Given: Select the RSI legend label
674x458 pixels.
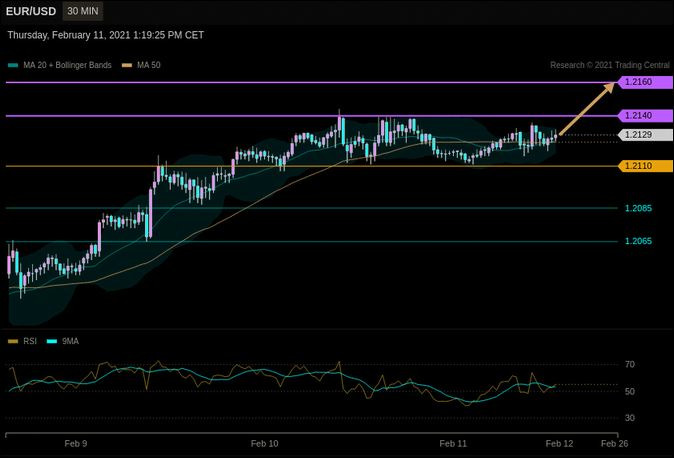Looking at the screenshot, I should pos(30,341).
